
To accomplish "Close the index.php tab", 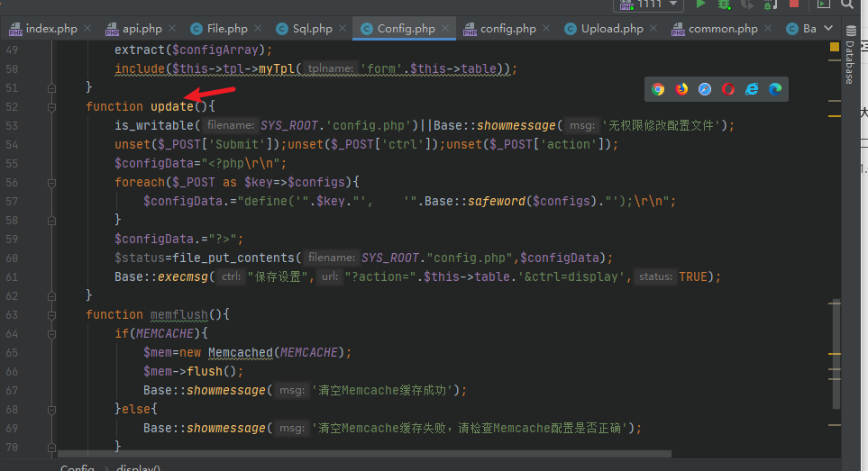I will pyautogui.click(x=87, y=28).
